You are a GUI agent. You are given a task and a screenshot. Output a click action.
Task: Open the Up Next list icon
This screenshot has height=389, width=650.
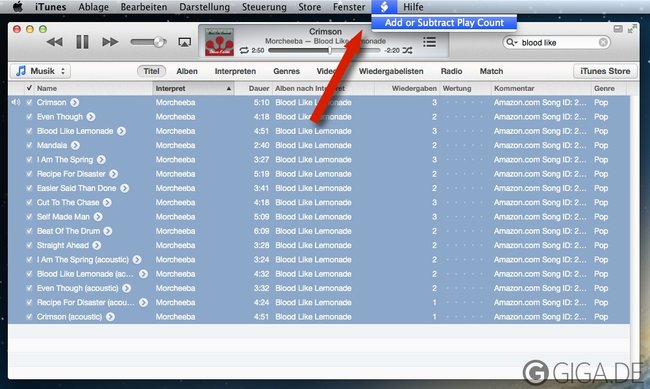(x=429, y=41)
